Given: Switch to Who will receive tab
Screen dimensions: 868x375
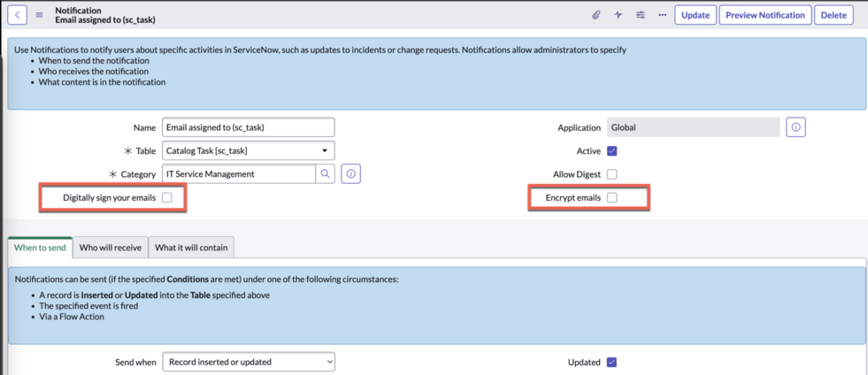Looking at the screenshot, I should click(111, 248).
